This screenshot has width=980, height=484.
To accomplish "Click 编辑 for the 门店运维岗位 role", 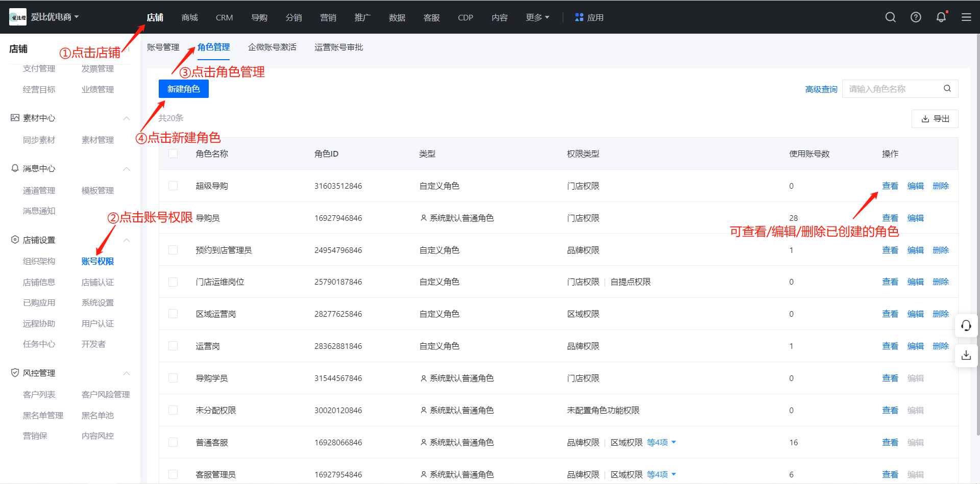I will [x=916, y=282].
